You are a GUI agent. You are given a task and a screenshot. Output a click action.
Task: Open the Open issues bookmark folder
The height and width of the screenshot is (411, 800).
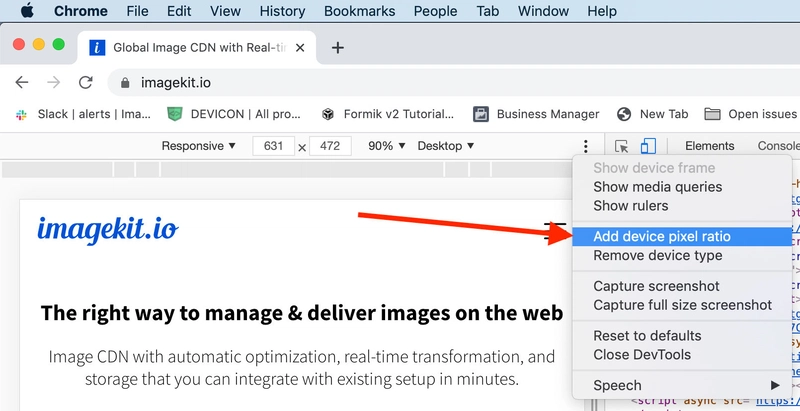tap(750, 114)
